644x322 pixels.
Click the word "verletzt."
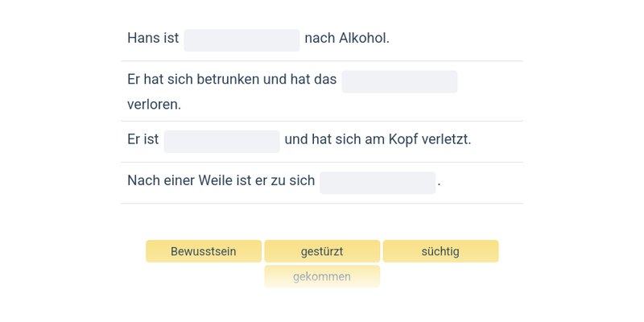point(448,139)
